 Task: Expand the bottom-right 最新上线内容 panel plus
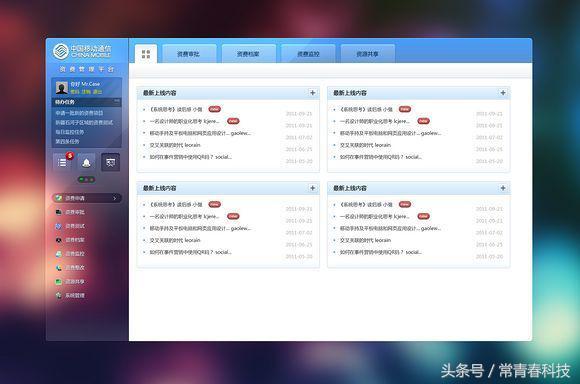(503, 188)
